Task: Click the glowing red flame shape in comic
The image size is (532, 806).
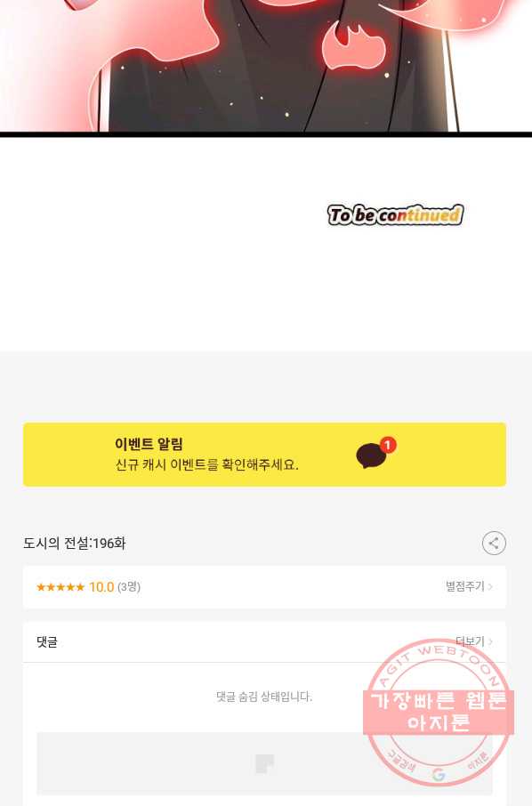Action: (x=354, y=45)
